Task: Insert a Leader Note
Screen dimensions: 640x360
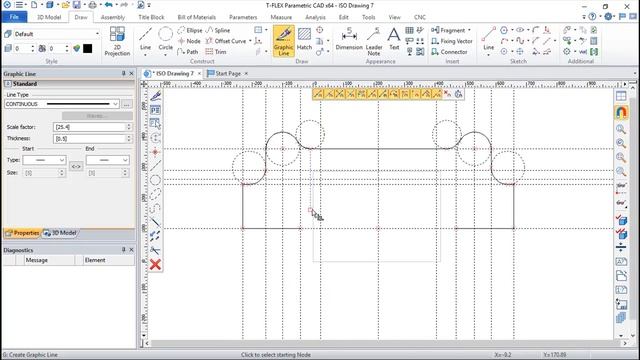Action: [x=373, y=41]
